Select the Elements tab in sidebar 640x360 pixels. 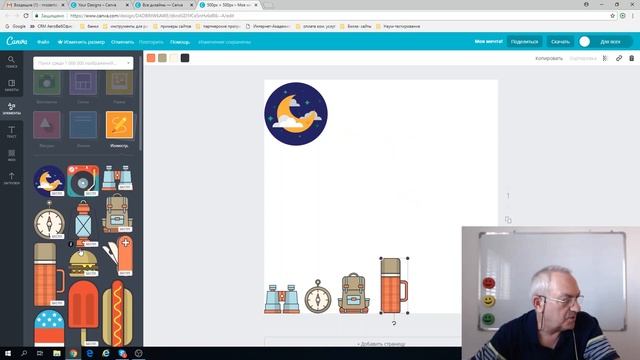(11, 109)
